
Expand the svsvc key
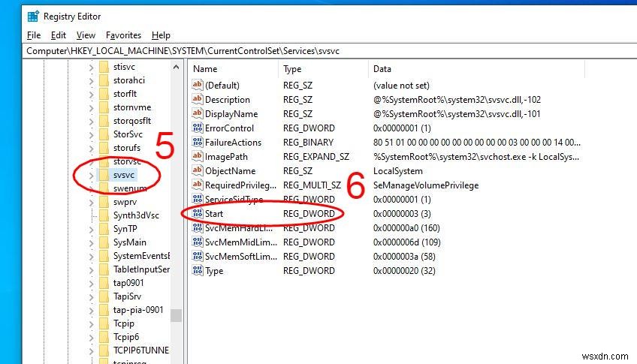click(x=92, y=176)
